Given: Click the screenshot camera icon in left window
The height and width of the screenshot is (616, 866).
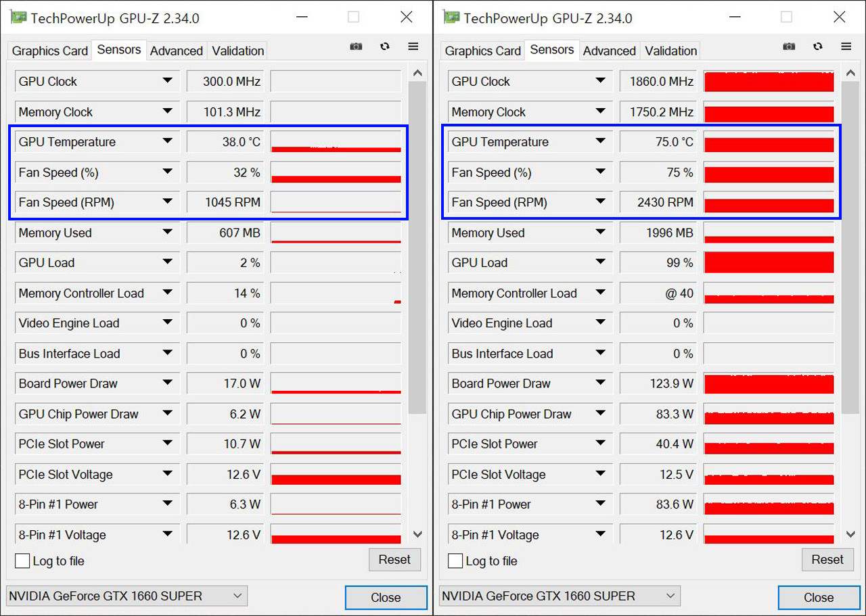Looking at the screenshot, I should (x=356, y=47).
